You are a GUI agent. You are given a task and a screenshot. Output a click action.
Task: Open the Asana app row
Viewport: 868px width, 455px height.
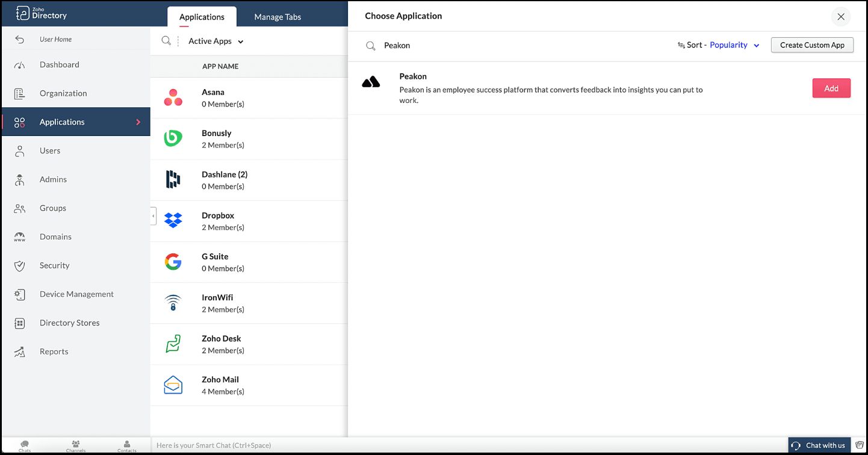click(249, 97)
